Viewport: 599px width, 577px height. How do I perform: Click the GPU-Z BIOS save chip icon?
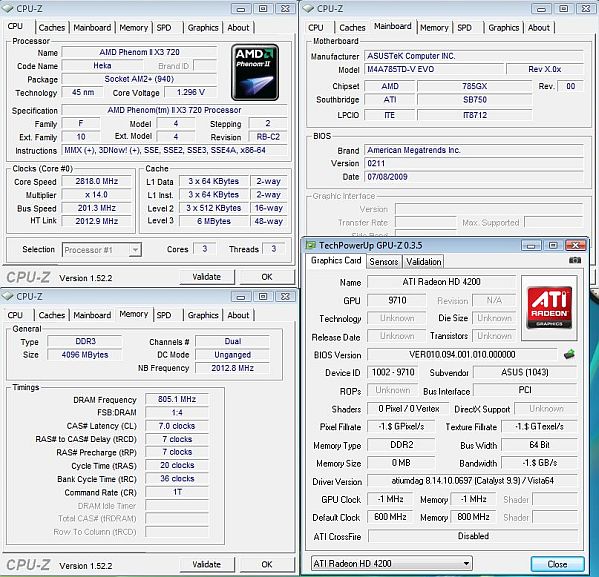569,354
